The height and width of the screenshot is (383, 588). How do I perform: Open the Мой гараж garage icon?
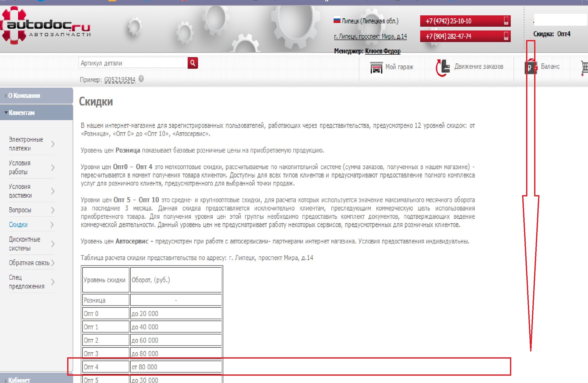pyautogui.click(x=376, y=67)
